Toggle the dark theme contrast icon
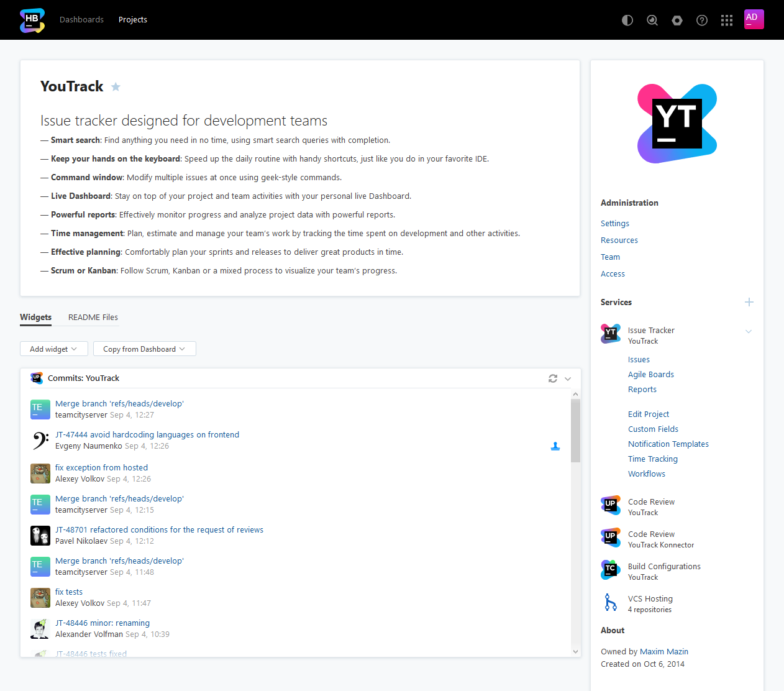 point(627,20)
